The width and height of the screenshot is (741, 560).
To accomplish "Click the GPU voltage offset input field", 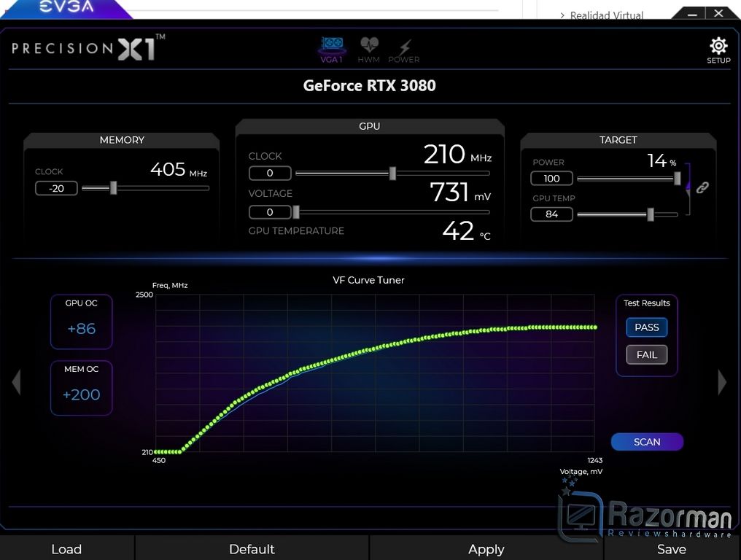I will tap(270, 212).
